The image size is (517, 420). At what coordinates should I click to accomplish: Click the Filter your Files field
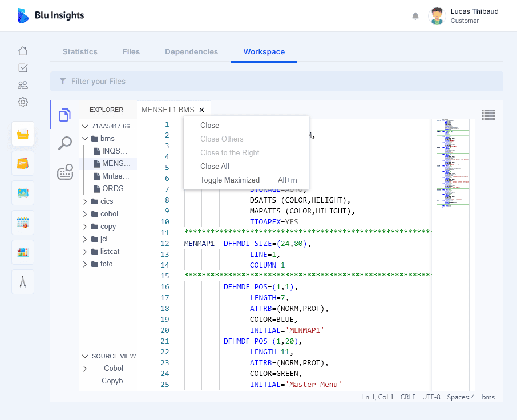point(277,81)
